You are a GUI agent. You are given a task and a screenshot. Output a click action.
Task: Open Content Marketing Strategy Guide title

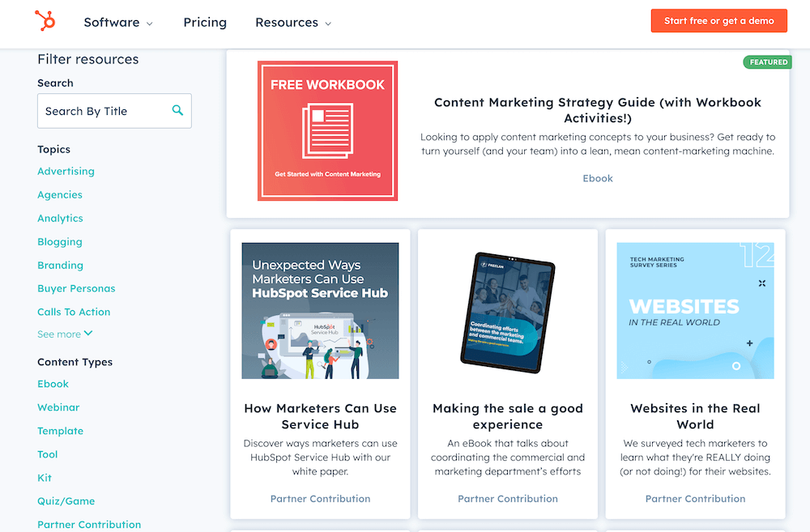coord(598,110)
